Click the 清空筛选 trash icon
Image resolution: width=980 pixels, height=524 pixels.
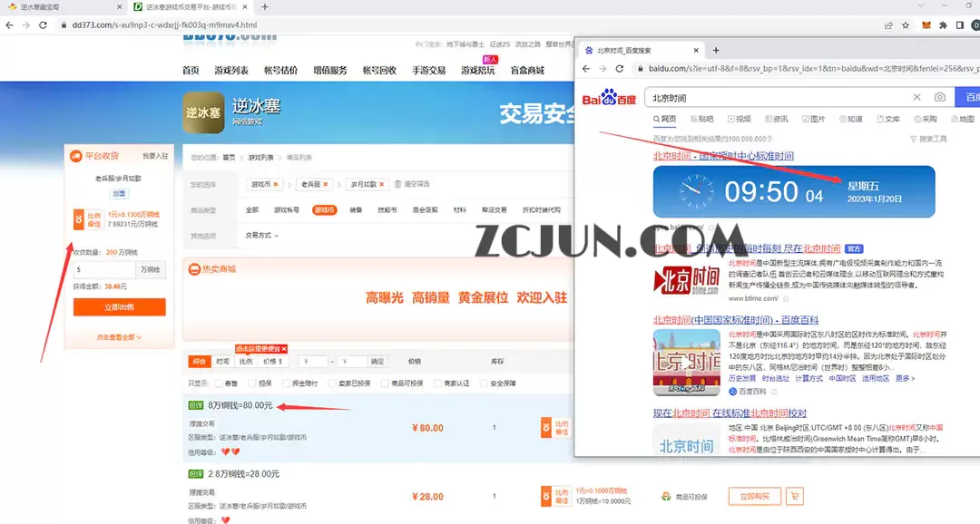coord(397,184)
